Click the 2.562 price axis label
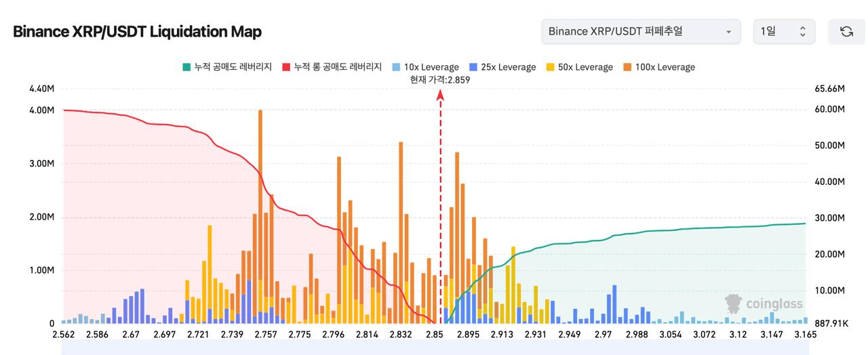Image resolution: width=868 pixels, height=355 pixels. tap(64, 334)
